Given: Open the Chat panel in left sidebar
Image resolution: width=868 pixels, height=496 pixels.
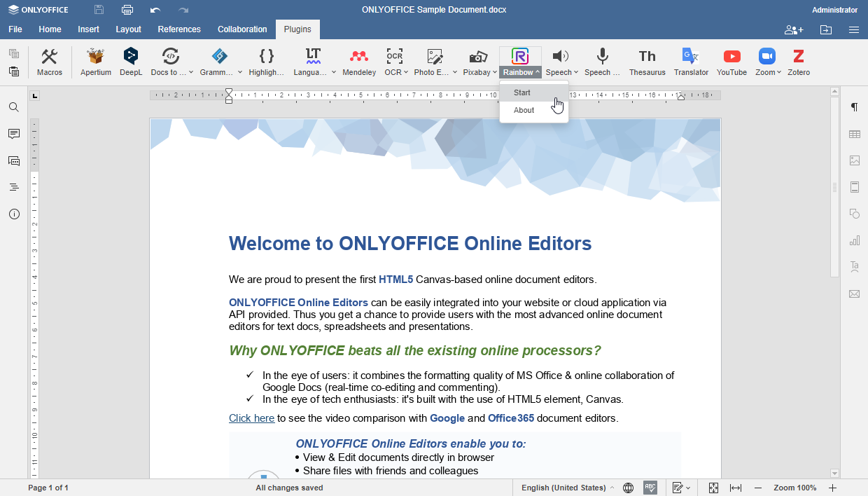Looking at the screenshot, I should coord(14,160).
